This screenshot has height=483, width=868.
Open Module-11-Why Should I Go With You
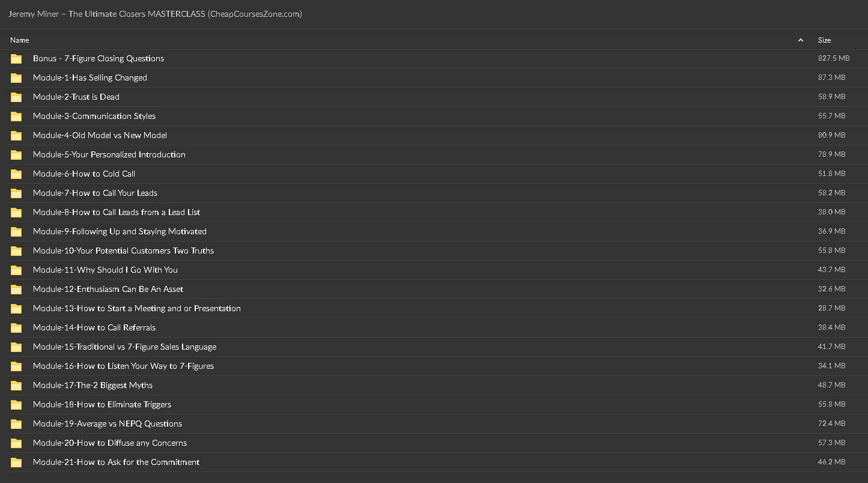[x=106, y=270]
